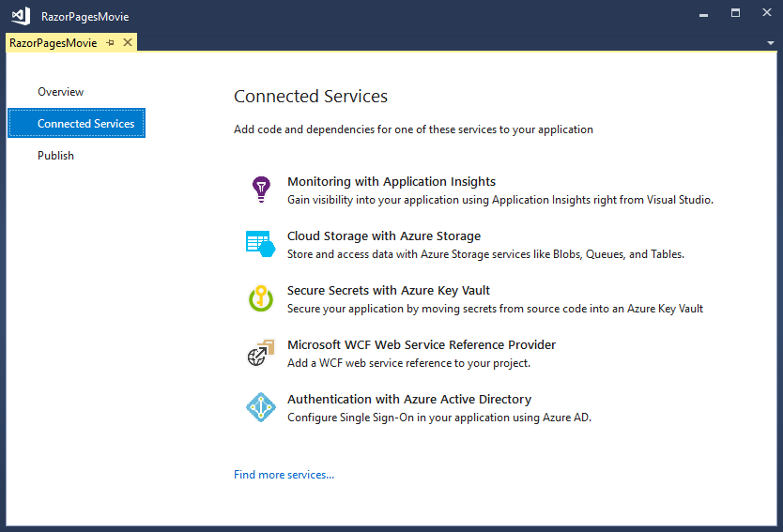The image size is (783, 532).
Task: Select Connected Services in the sidebar
Action: pyautogui.click(x=85, y=124)
